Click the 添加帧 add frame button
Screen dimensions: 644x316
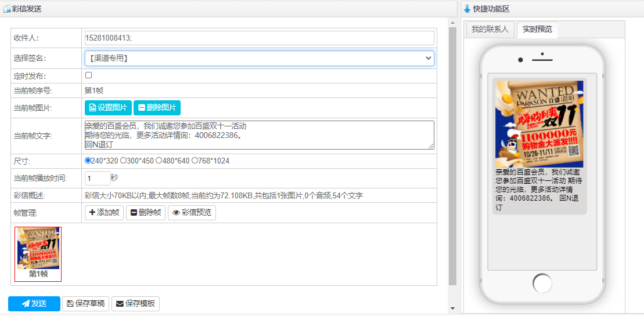[104, 213]
